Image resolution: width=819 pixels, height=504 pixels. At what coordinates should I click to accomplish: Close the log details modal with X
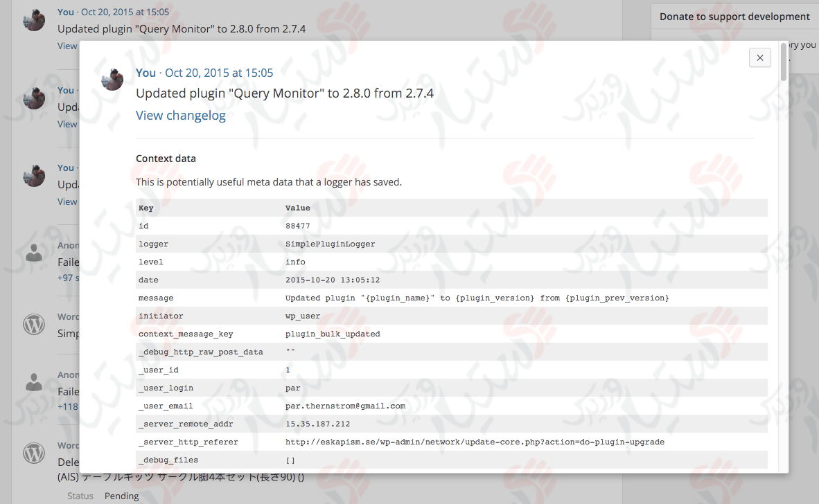(759, 57)
